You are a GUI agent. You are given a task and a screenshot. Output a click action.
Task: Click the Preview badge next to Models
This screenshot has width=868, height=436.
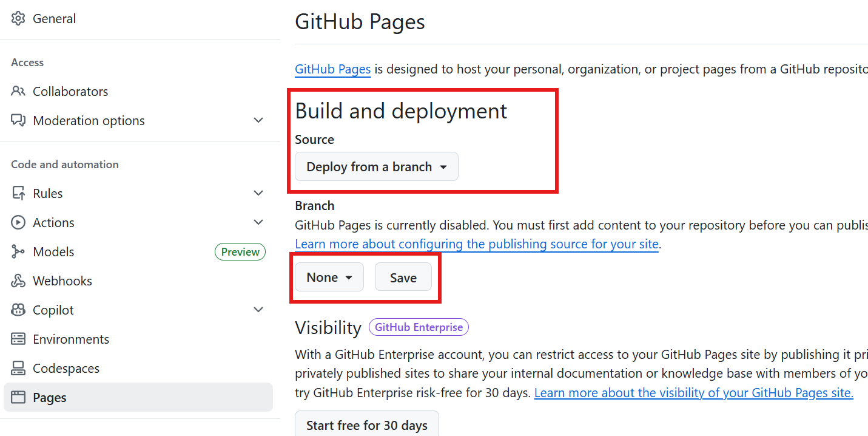click(x=240, y=252)
